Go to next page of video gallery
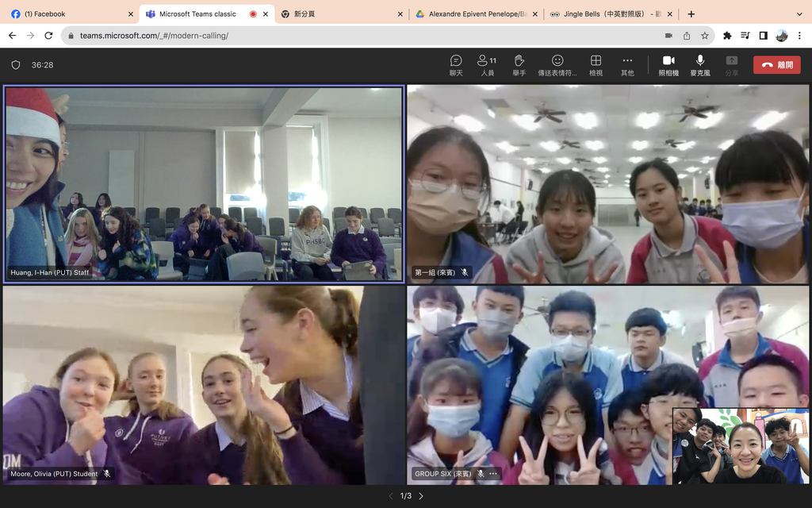Image resolution: width=812 pixels, height=508 pixels. (421, 496)
